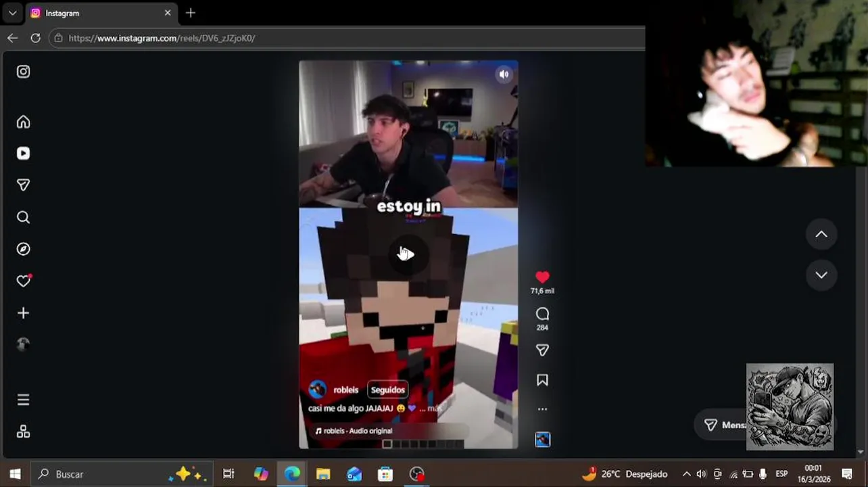868x487 pixels.
Task: Open Outlook from the taskbar
Action: coord(354,474)
